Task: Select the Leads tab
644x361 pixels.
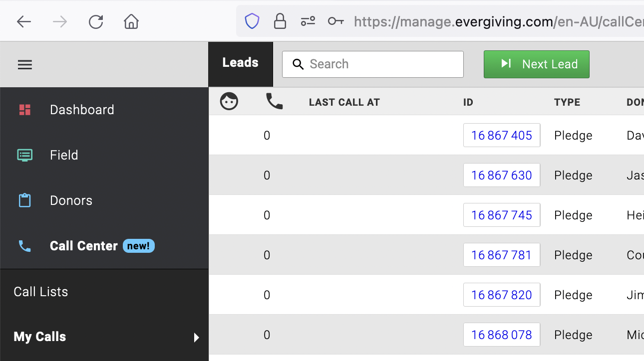Action: 241,64
